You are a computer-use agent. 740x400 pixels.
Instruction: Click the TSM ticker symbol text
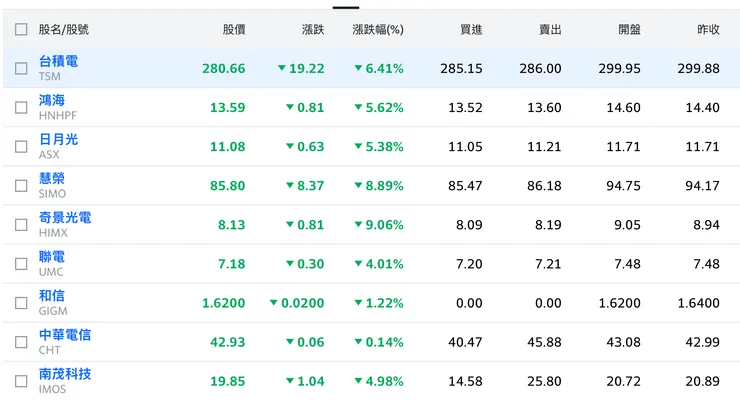50,76
